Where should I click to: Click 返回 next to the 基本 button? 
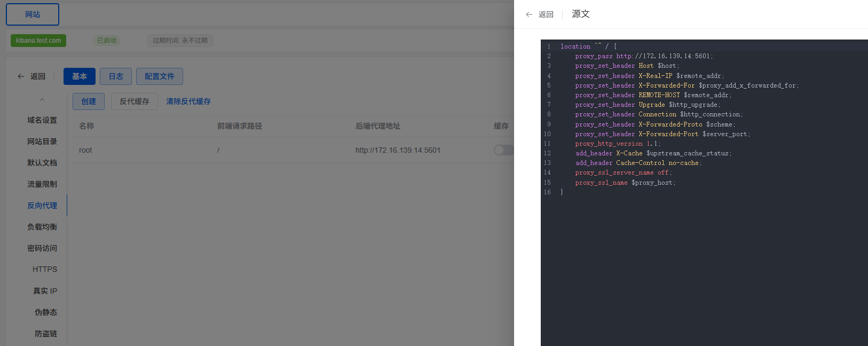click(x=38, y=76)
